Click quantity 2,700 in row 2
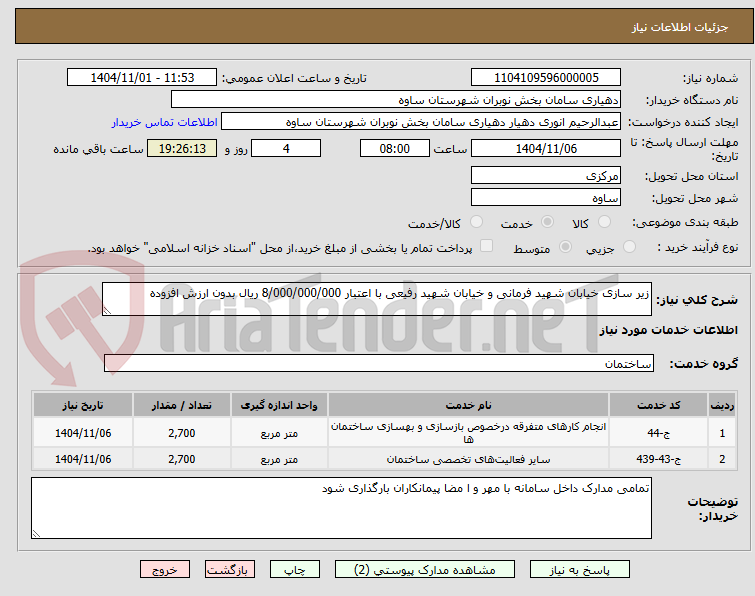Viewport: 755px width, 596px height. (182, 459)
